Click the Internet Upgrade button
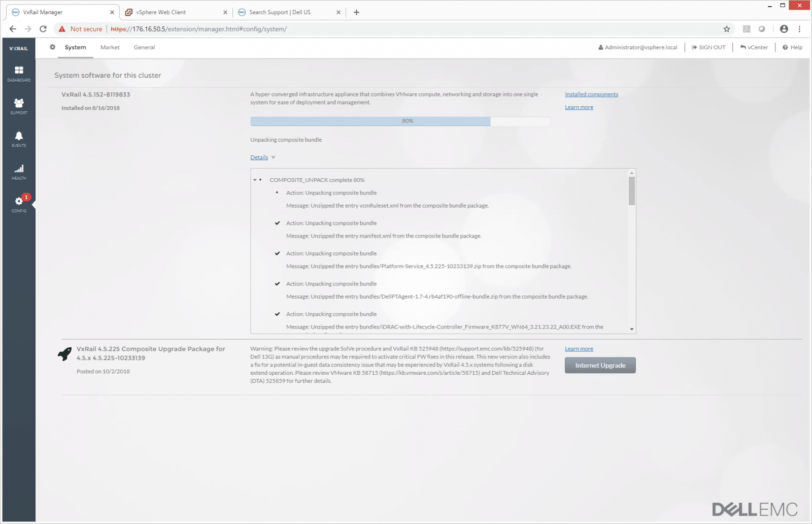 point(600,365)
